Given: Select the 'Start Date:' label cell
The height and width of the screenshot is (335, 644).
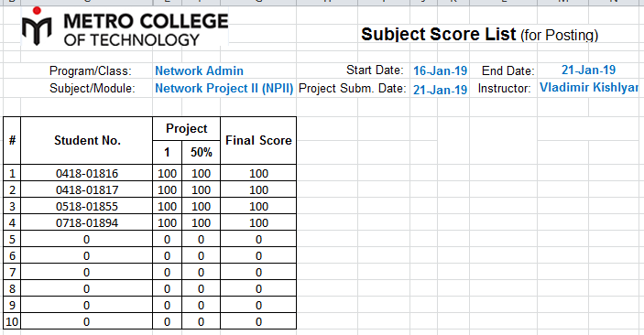Looking at the screenshot, I should pos(375,70).
